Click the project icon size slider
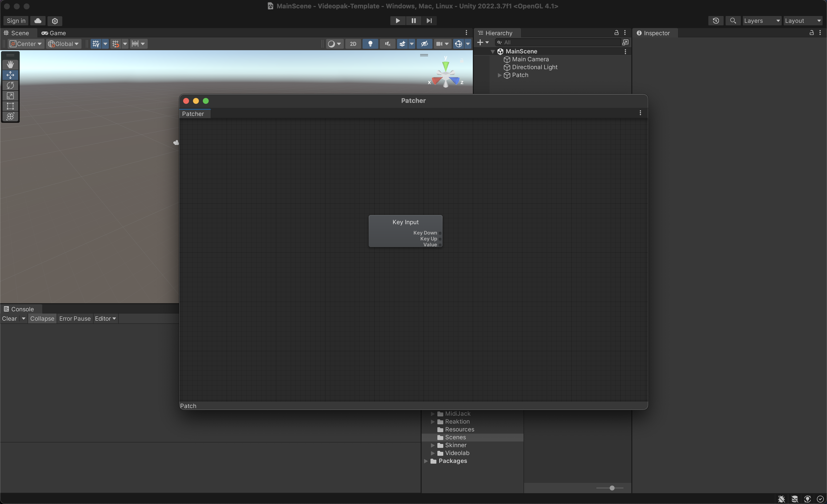The height and width of the screenshot is (504, 827). coord(612,488)
